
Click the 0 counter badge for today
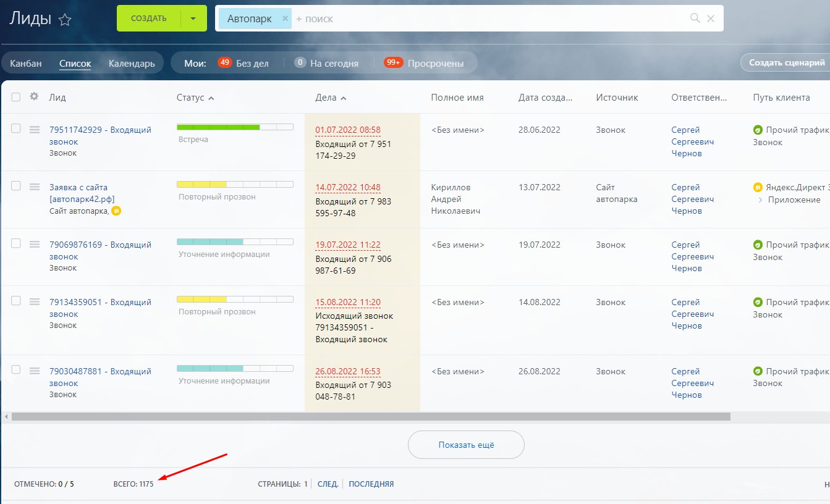300,62
